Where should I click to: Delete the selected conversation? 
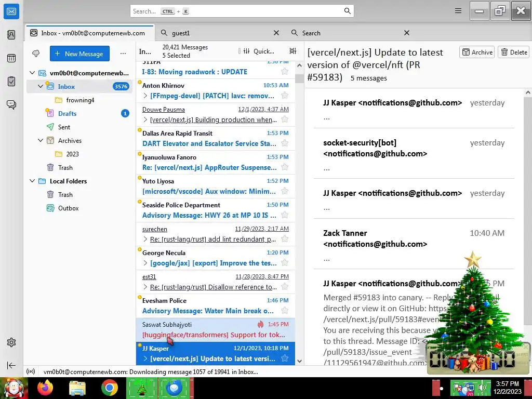coord(514,52)
